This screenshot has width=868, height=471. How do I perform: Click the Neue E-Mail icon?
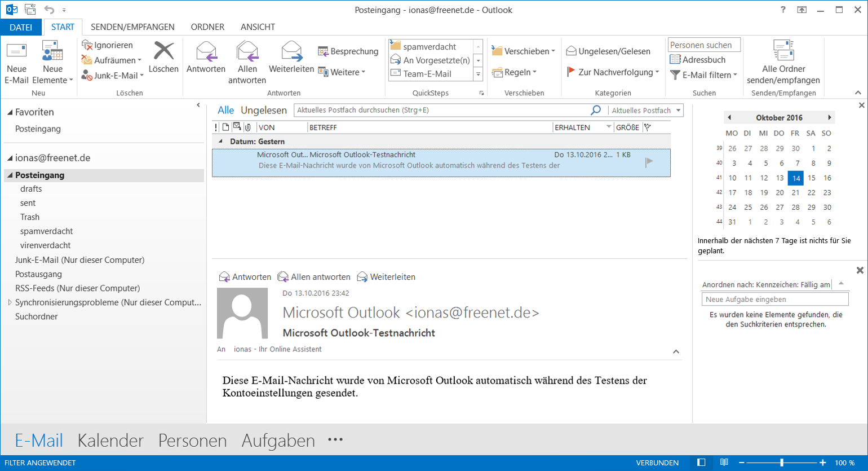point(16,52)
